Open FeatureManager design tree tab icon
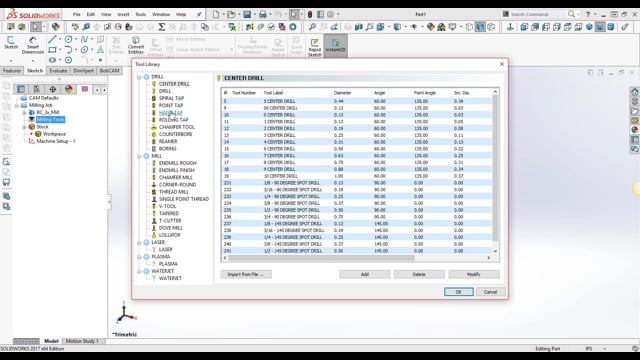 coord(21,89)
